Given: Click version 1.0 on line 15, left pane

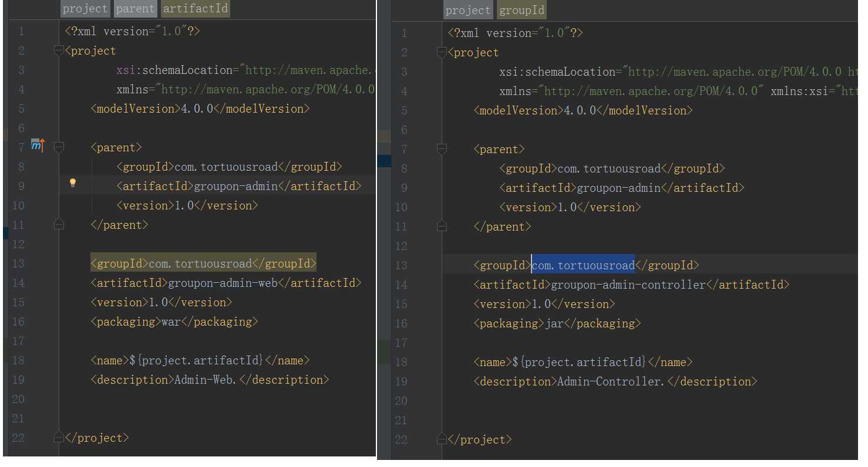Looking at the screenshot, I should (x=162, y=302).
